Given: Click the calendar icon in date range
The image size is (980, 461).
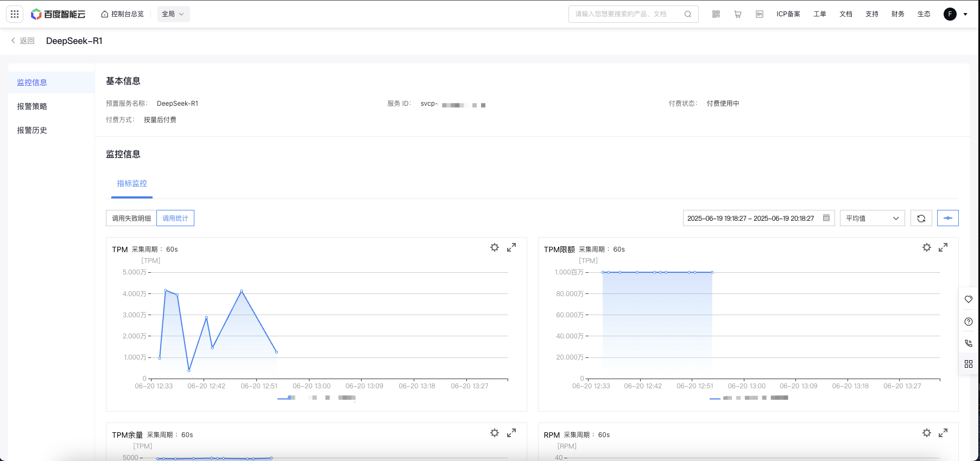Looking at the screenshot, I should click(826, 218).
